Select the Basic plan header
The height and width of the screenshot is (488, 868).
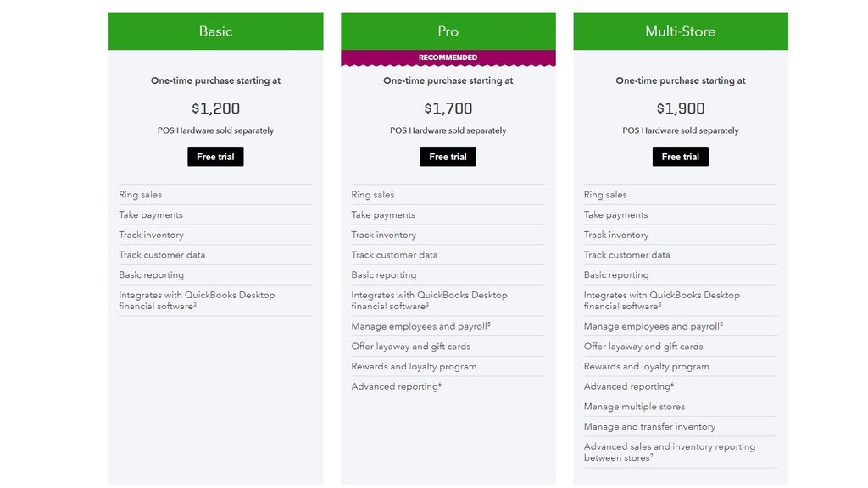pyautogui.click(x=215, y=30)
